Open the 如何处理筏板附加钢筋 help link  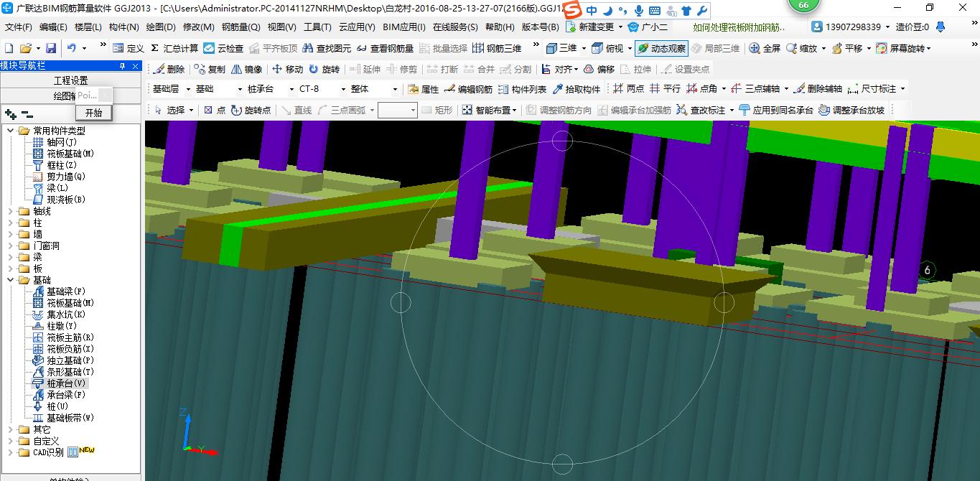coord(739,27)
